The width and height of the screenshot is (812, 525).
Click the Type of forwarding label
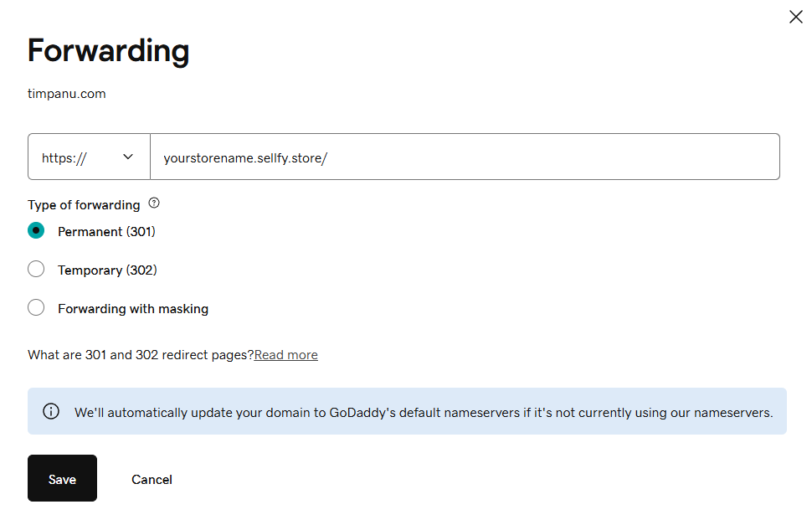click(84, 205)
